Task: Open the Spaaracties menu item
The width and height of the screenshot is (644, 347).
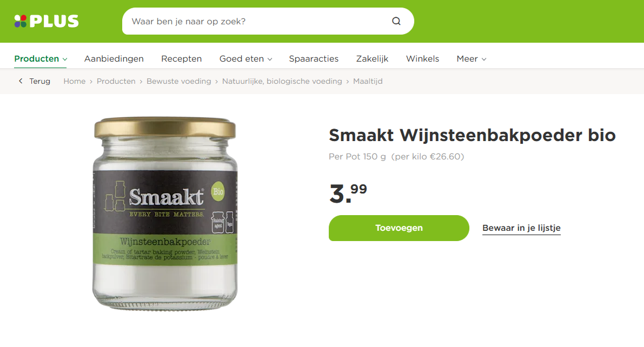Action: coord(314,59)
